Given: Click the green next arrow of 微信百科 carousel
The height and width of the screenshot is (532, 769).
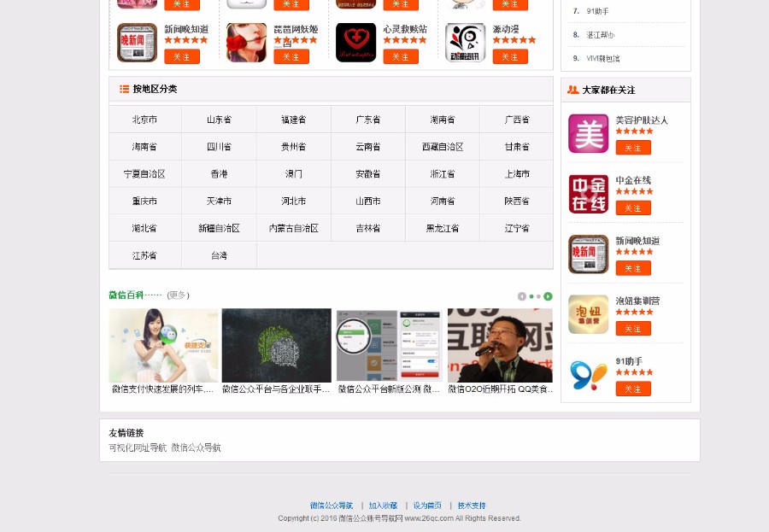Looking at the screenshot, I should click(x=548, y=296).
